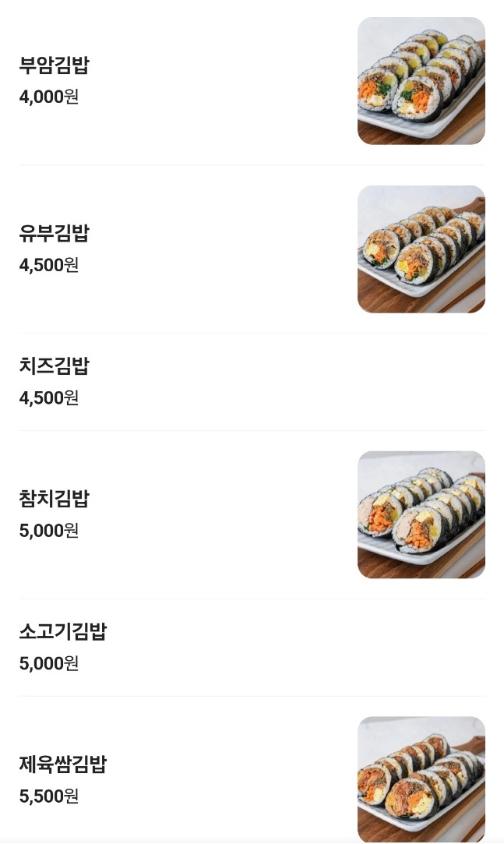Click the 4,500원 price under 치즈김밥
504x844 pixels.
[48, 398]
